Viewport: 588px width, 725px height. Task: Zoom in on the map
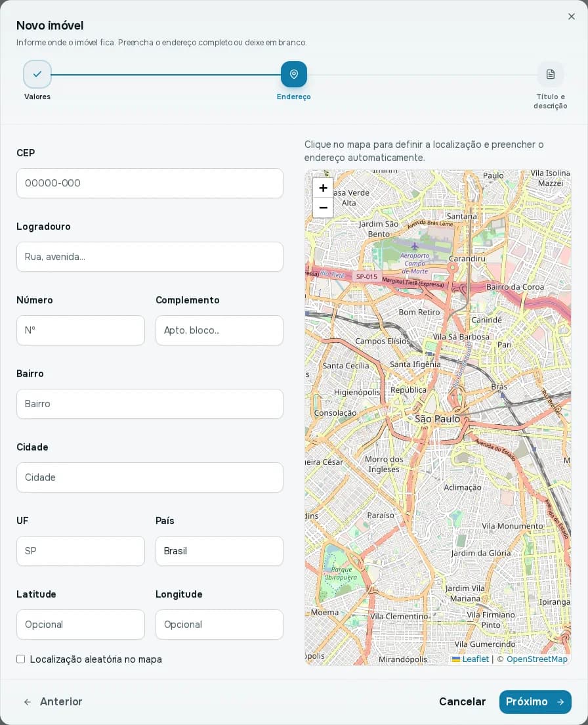(x=324, y=188)
